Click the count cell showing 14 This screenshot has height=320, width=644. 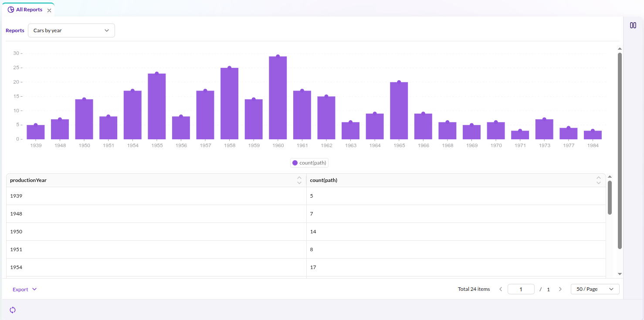[x=456, y=232]
